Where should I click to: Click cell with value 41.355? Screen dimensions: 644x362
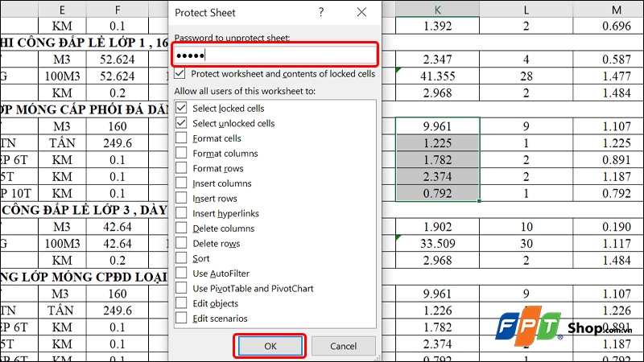point(437,76)
